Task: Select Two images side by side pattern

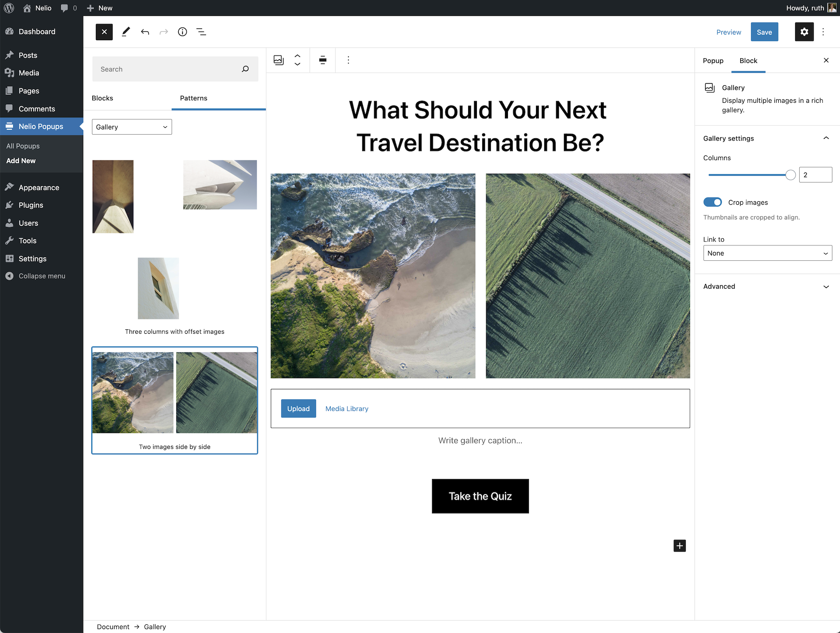Action: pyautogui.click(x=175, y=400)
